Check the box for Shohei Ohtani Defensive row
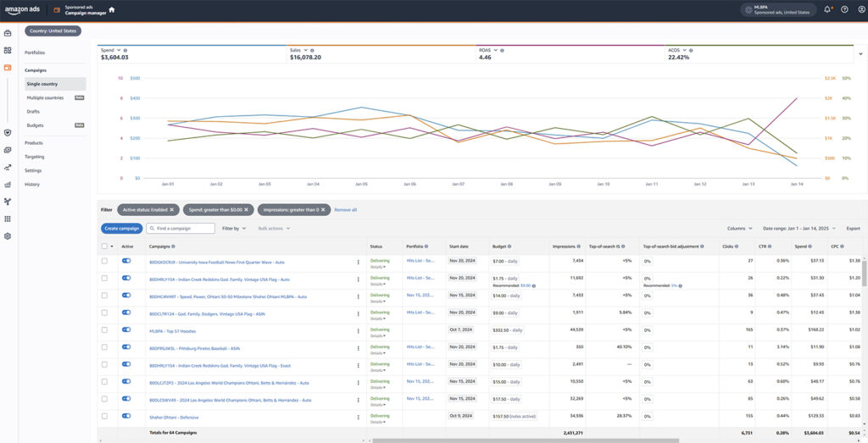The image size is (868, 443). click(x=104, y=416)
